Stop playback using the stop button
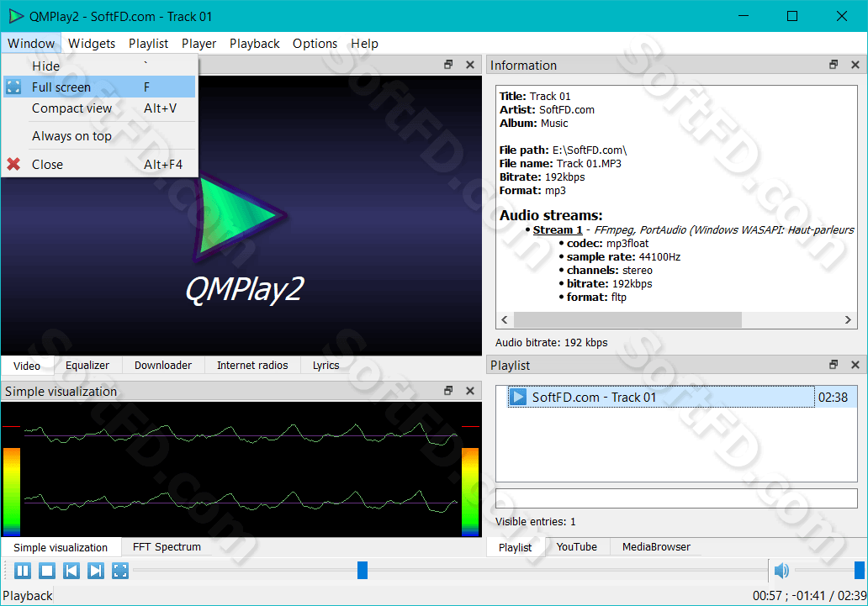 [47, 571]
